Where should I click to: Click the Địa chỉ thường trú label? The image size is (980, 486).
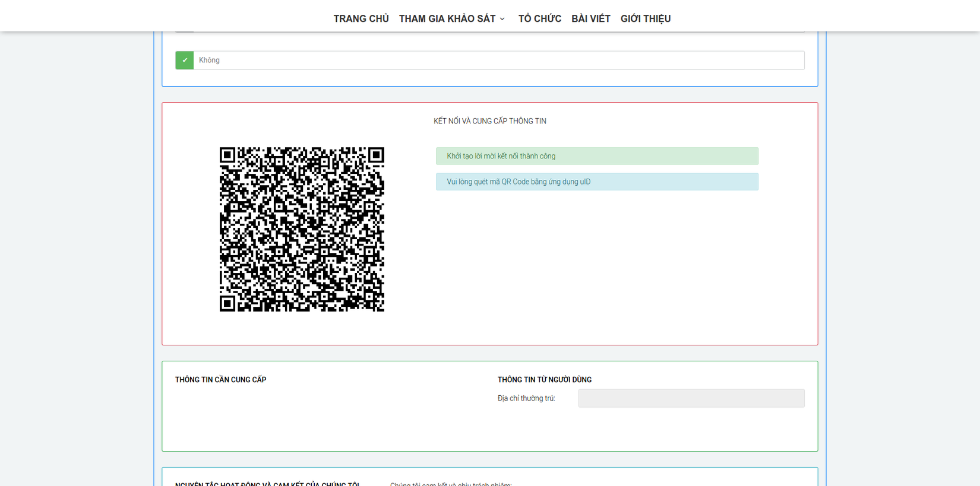(526, 398)
